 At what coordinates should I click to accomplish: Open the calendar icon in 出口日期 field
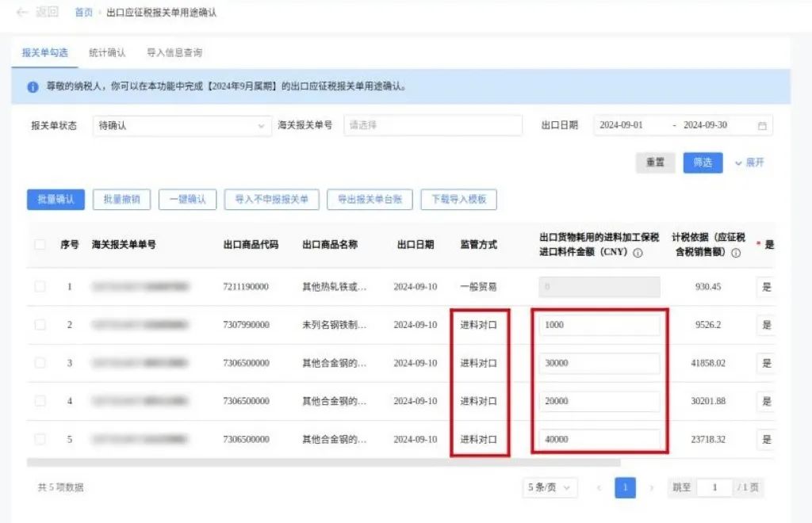click(760, 125)
